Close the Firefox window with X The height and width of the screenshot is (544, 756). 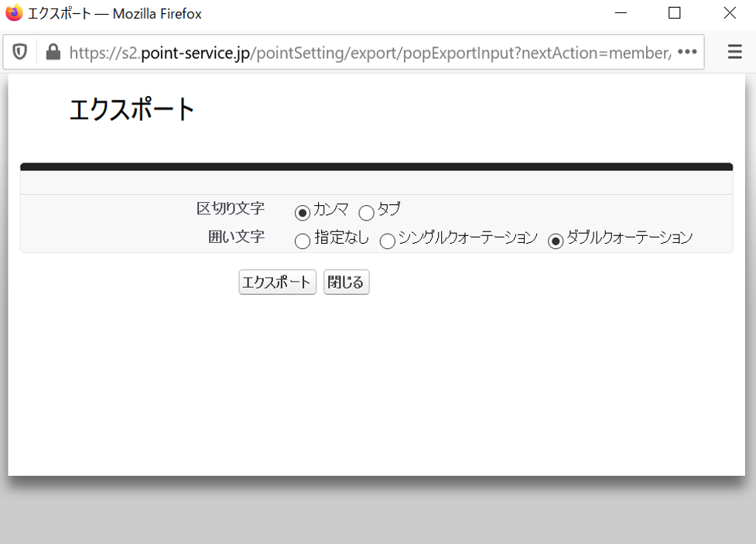(729, 13)
